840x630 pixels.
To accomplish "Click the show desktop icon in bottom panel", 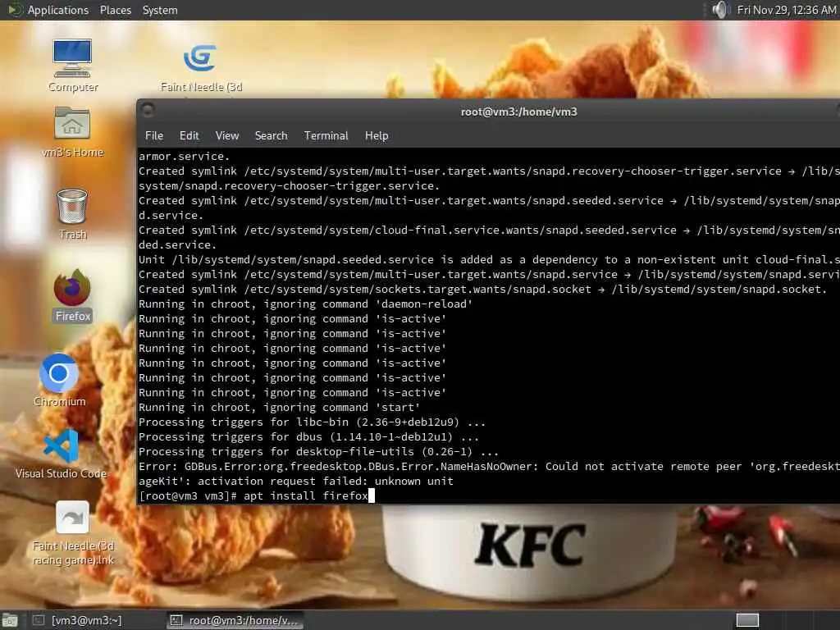I will click(10, 620).
